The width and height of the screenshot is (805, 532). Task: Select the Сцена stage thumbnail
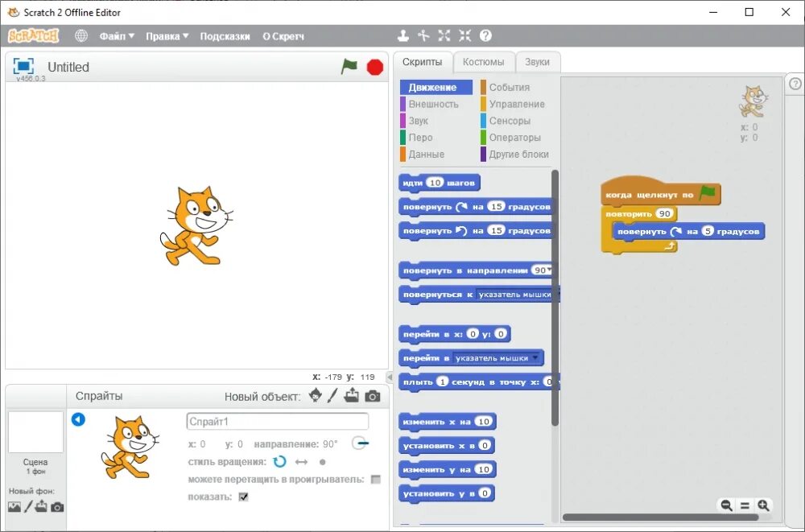(x=35, y=432)
